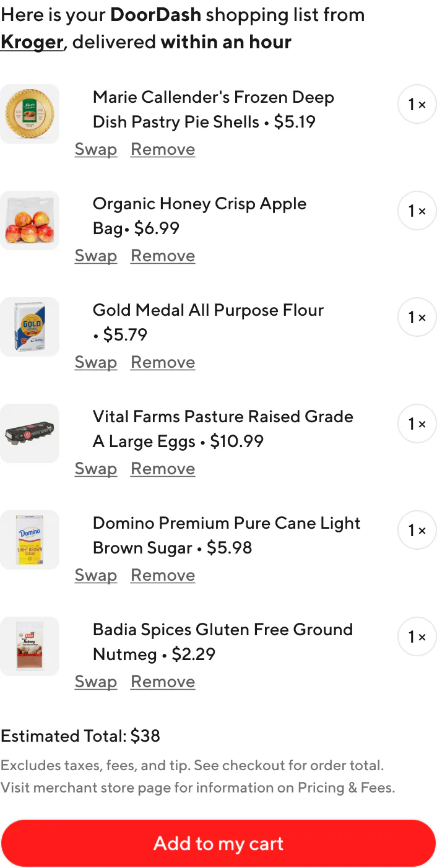Remove the Badia ground nutmeg

(x=162, y=682)
